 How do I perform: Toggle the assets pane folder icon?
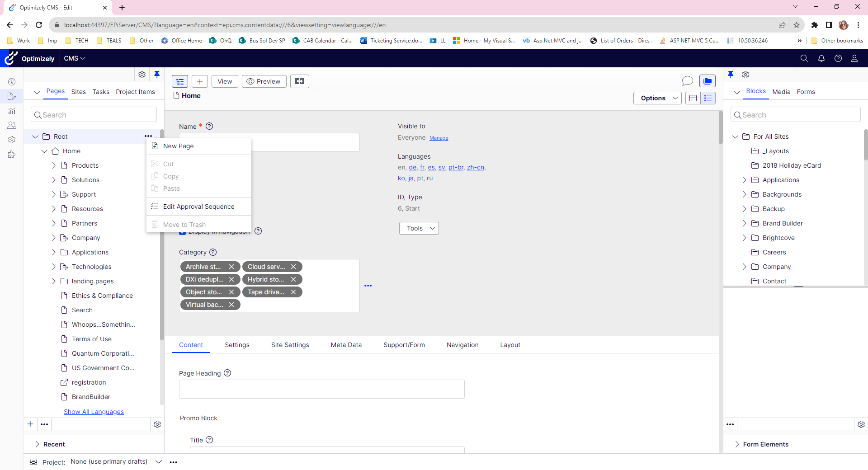click(707, 81)
